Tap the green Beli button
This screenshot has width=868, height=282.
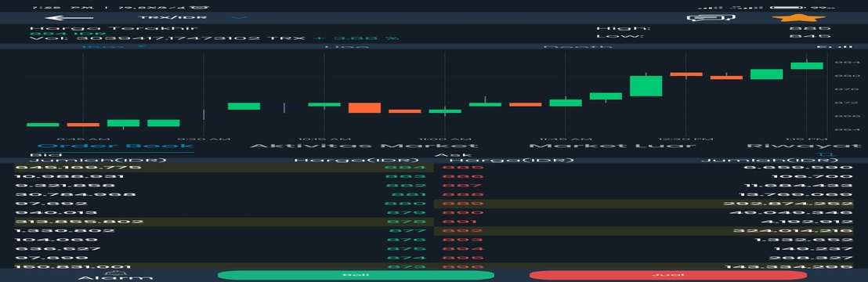[x=356, y=275]
